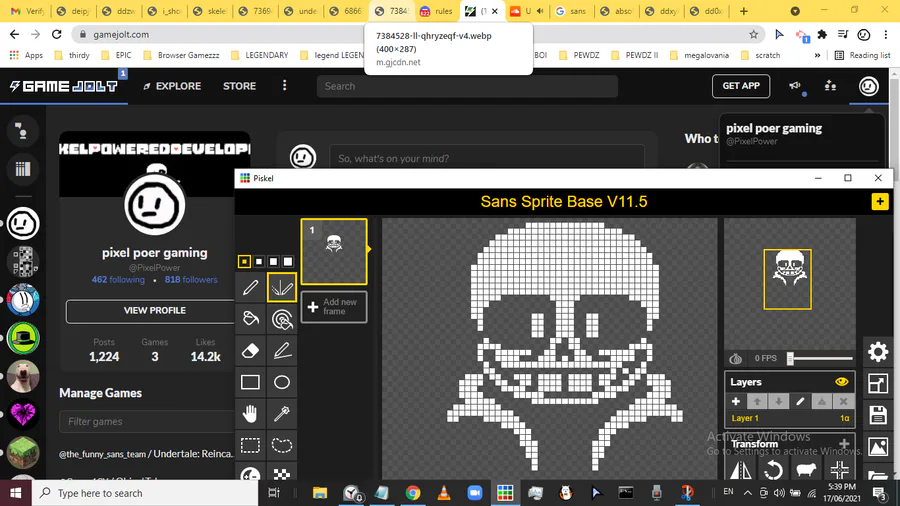Open STORE in Game Jolt nav

[239, 86]
